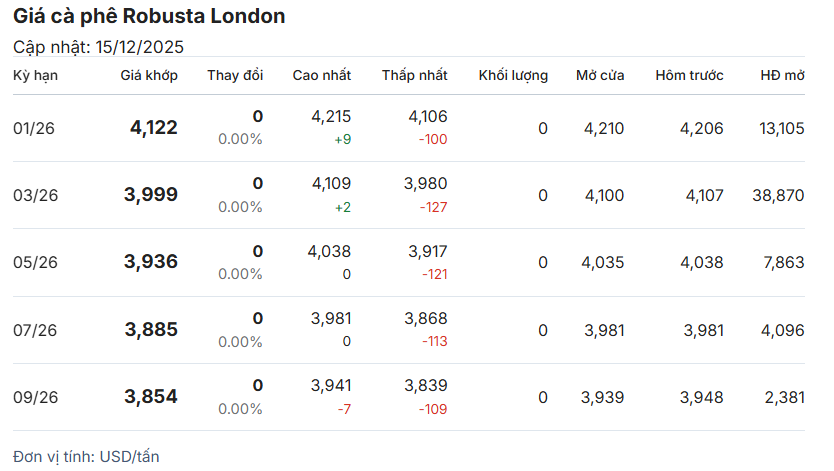Click the "Khối lượng" column header
This screenshot has width=834, height=471.
click(x=513, y=75)
